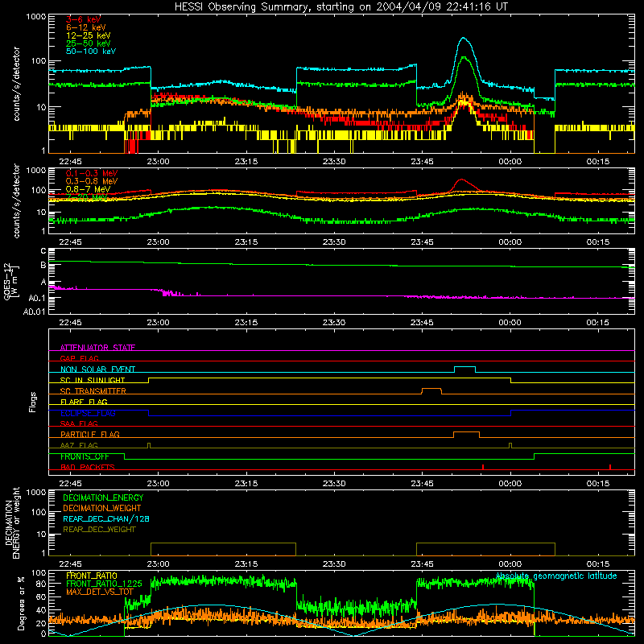Screen dimensions: 644x644
Task: Click 00:15 tick under the MeV panel
Action: [598, 242]
